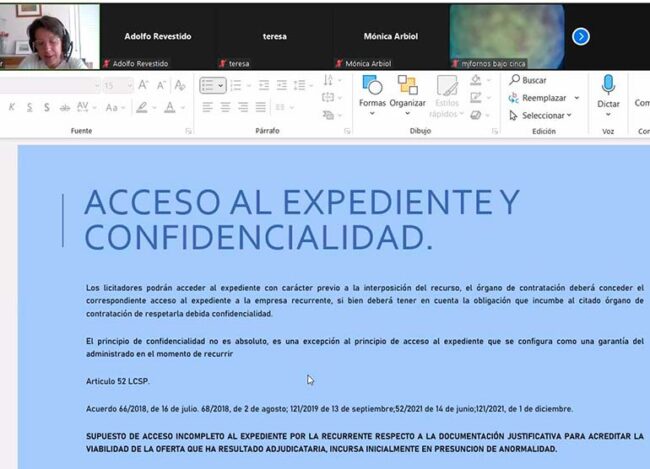Click Buscar to find text
This screenshot has height=469, width=650.
[528, 80]
